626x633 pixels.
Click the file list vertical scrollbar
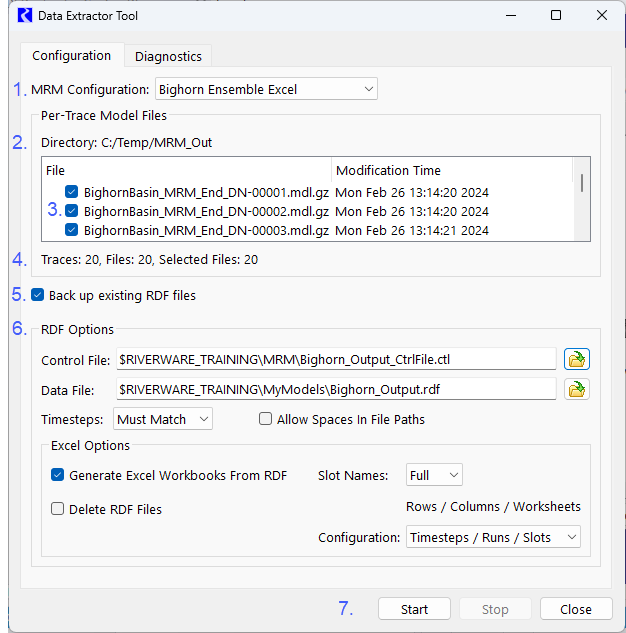click(x=582, y=199)
